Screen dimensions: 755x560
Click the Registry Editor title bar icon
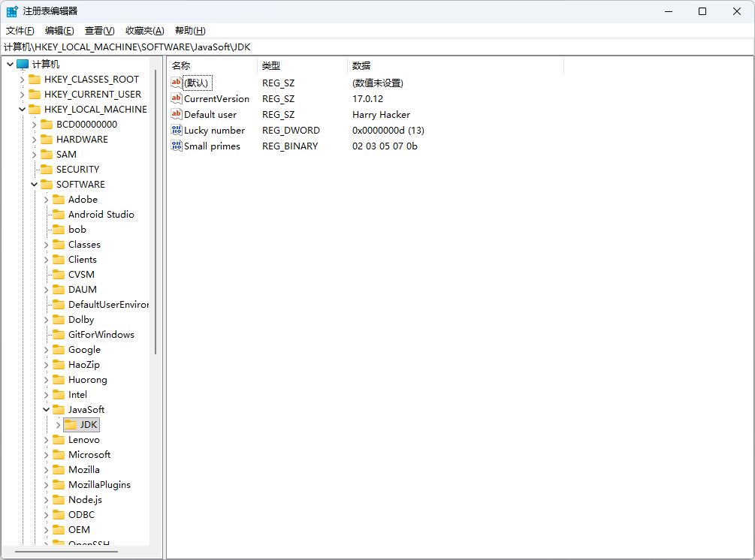pyautogui.click(x=12, y=11)
